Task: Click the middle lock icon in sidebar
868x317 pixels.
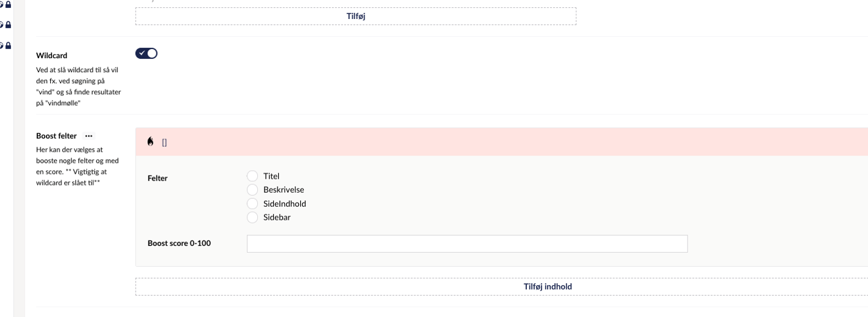Action: 8,25
